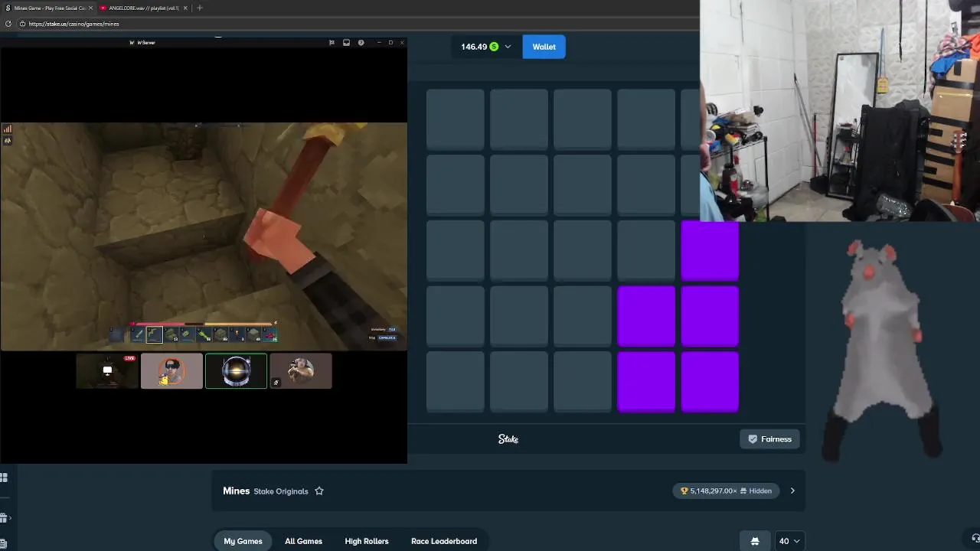
Task: Select the astronaut helmet participant tile
Action: [236, 371]
